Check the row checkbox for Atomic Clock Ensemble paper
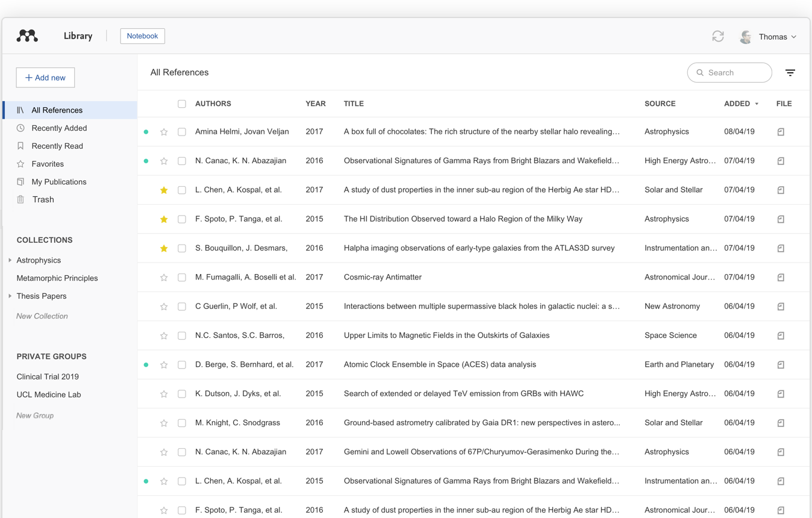The width and height of the screenshot is (812, 518). click(x=182, y=364)
